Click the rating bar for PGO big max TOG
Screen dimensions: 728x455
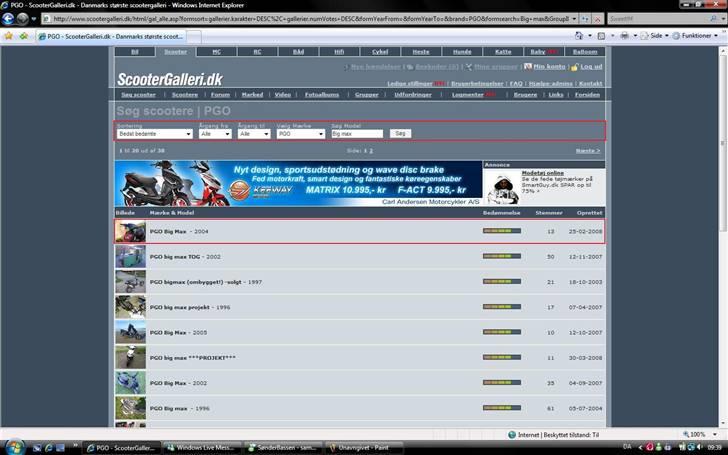pos(502,256)
